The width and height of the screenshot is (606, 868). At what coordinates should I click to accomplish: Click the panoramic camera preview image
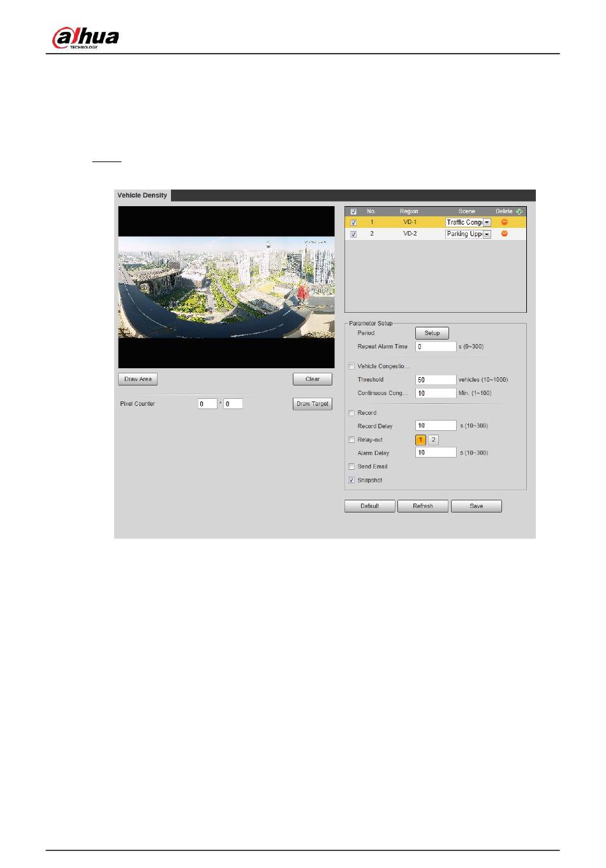(226, 287)
